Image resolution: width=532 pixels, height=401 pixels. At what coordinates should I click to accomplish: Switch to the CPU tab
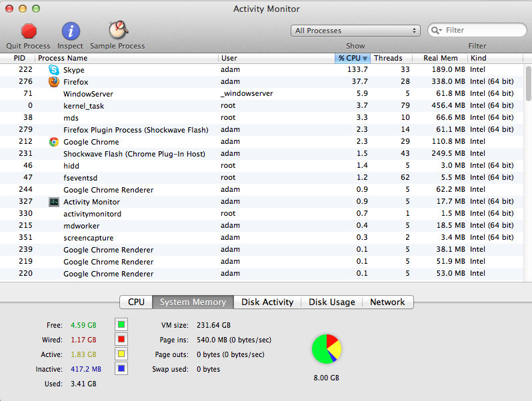(136, 302)
